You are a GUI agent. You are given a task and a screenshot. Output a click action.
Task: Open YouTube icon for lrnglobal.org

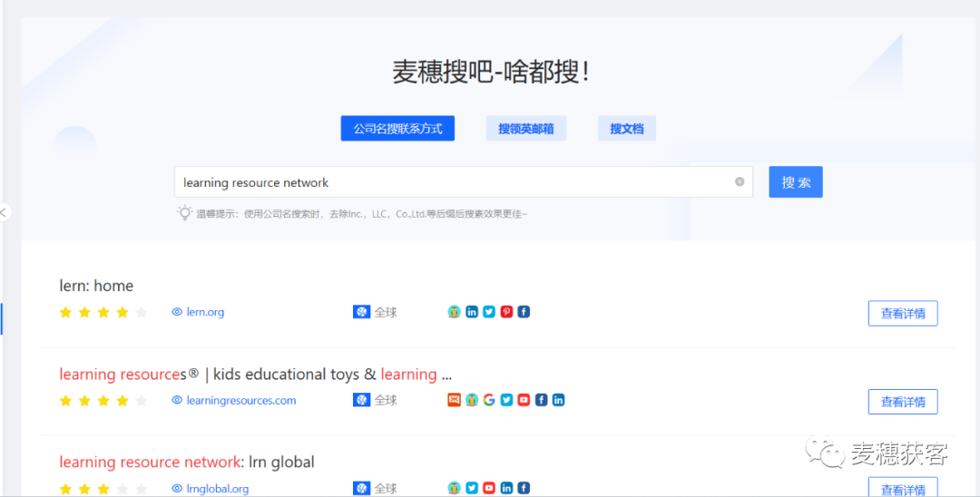tap(489, 488)
